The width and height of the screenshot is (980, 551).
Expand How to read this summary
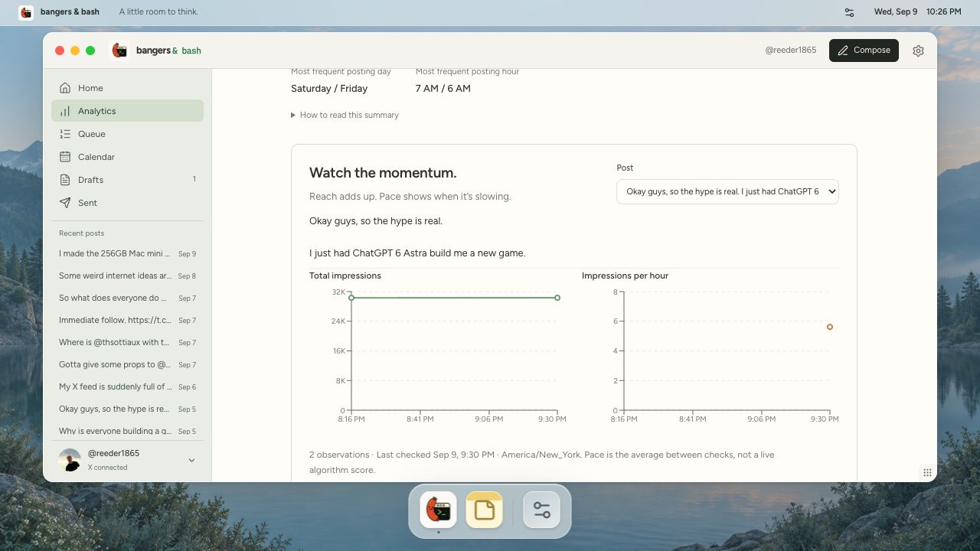(x=345, y=115)
